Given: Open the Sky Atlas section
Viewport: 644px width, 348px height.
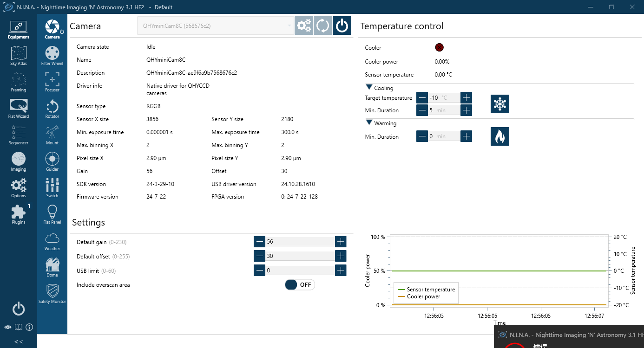Looking at the screenshot, I should click(19, 56).
